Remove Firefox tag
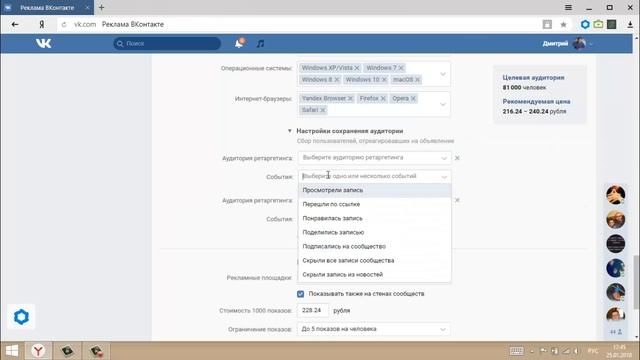The image size is (640, 360). coord(383,98)
